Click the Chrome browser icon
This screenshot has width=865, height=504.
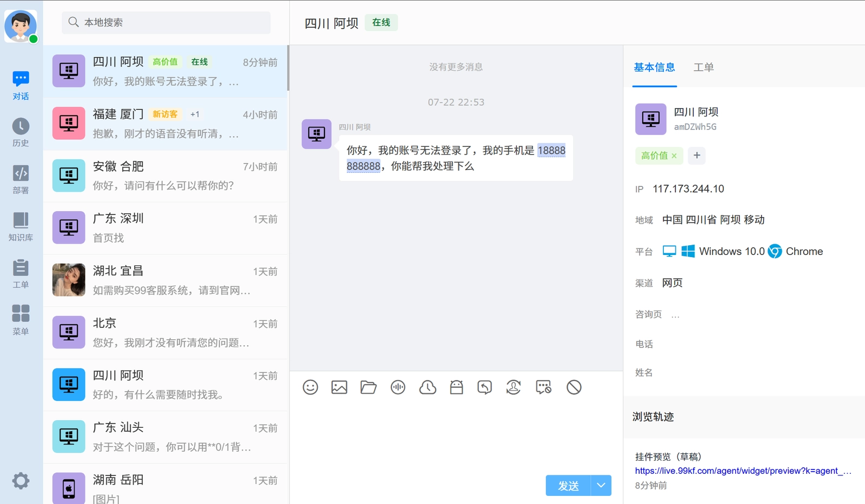point(775,251)
